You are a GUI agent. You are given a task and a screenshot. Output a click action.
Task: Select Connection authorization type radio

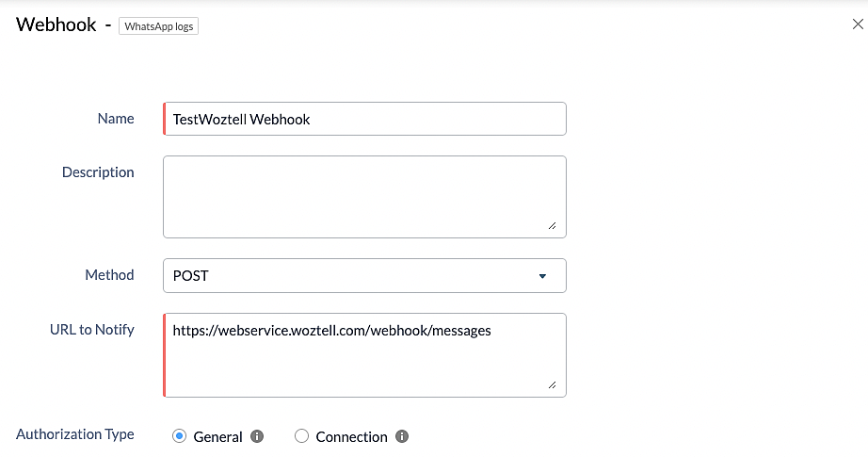pyautogui.click(x=301, y=436)
